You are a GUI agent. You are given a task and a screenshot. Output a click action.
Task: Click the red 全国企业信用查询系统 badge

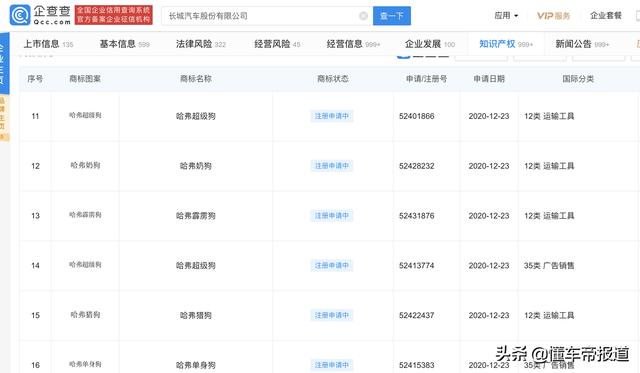coord(114,15)
